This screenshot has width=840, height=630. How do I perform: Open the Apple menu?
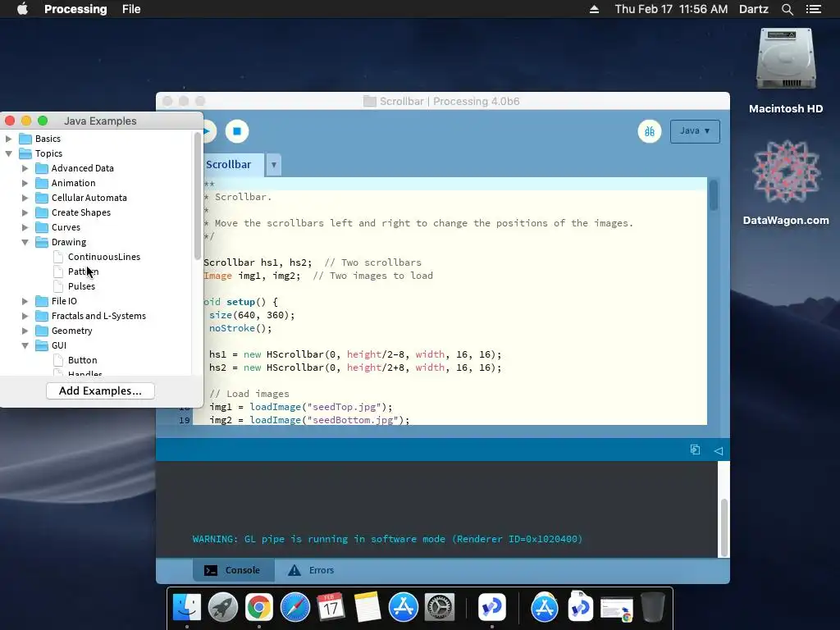(22, 8)
